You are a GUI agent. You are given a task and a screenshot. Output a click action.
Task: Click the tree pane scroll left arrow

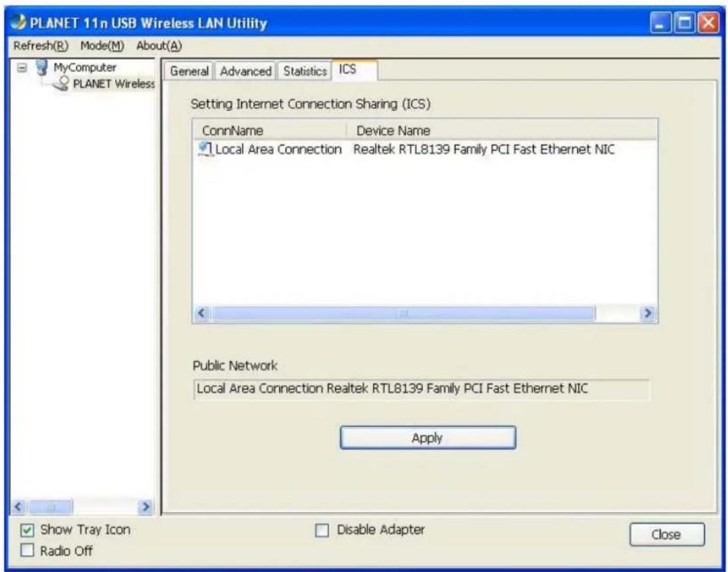(19, 506)
